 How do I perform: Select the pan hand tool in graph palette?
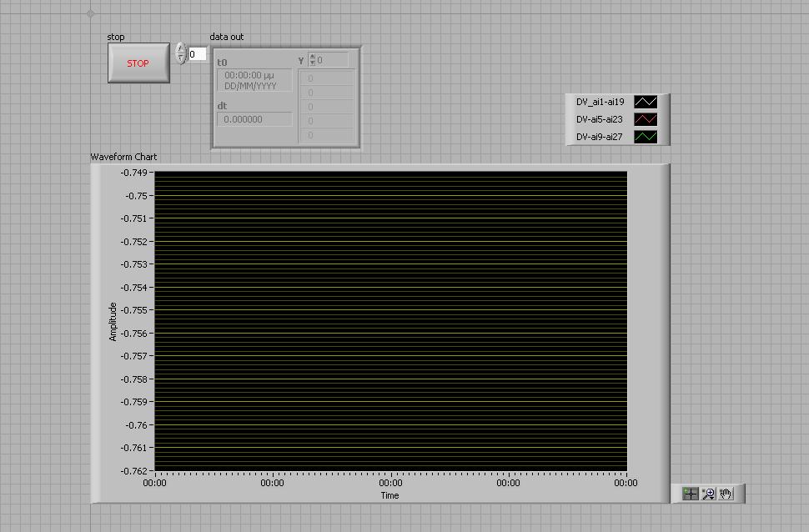point(726,494)
